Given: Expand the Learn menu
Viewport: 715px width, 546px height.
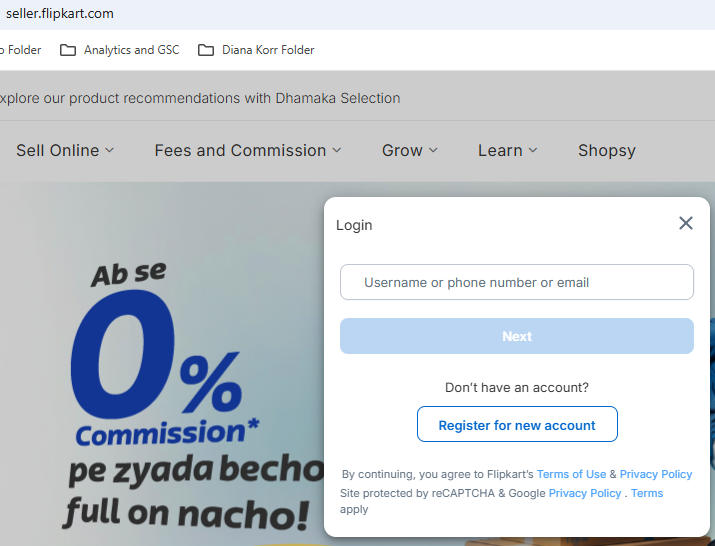Looking at the screenshot, I should click(508, 151).
